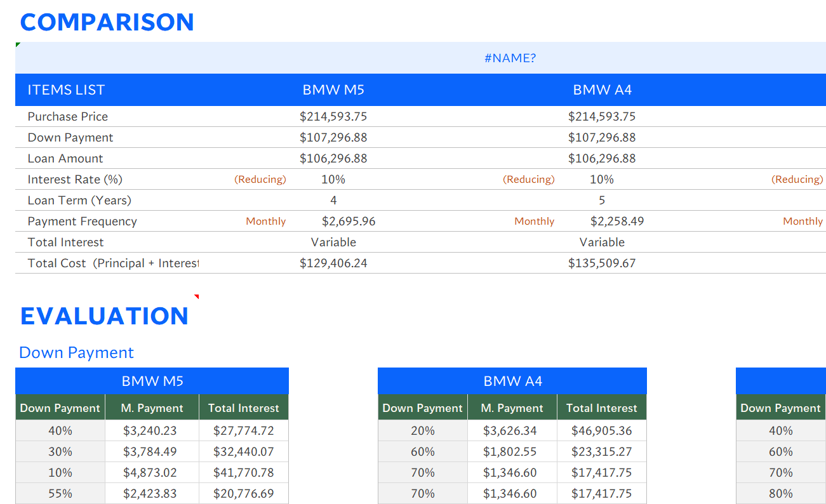Click BMW M5 purchase price $214,593.75

tap(333, 116)
